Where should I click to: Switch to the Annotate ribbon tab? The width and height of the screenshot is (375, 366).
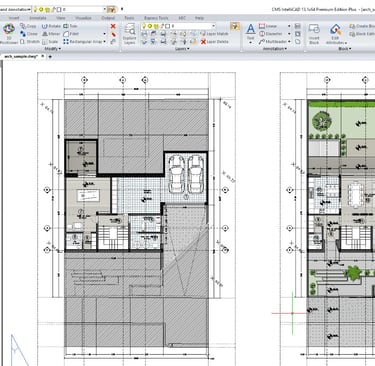[38, 18]
